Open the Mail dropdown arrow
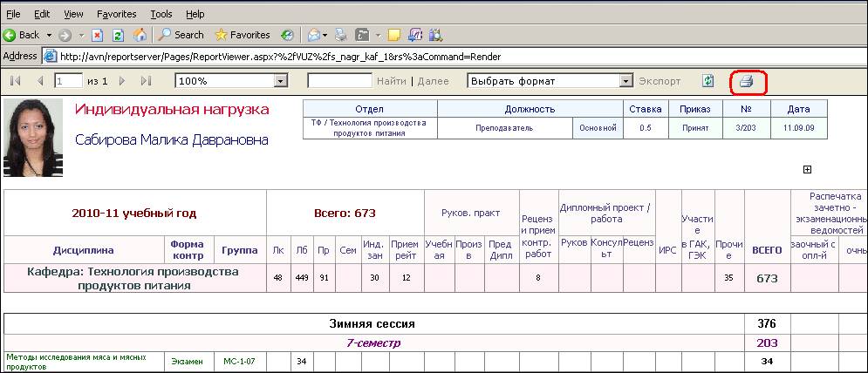This screenshot has width=868, height=373. [325, 35]
